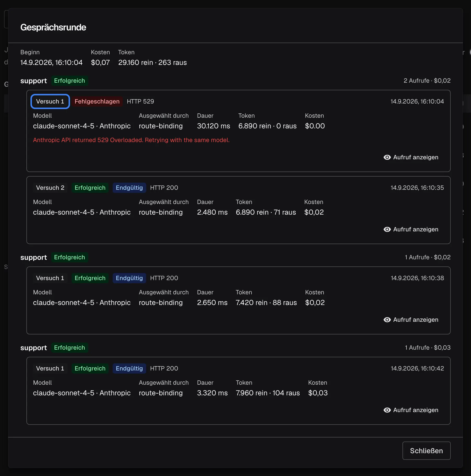This screenshot has height=476, width=471.
Task: Open 'Aufruf anzeigen' for Versuch 2
Action: (x=411, y=229)
